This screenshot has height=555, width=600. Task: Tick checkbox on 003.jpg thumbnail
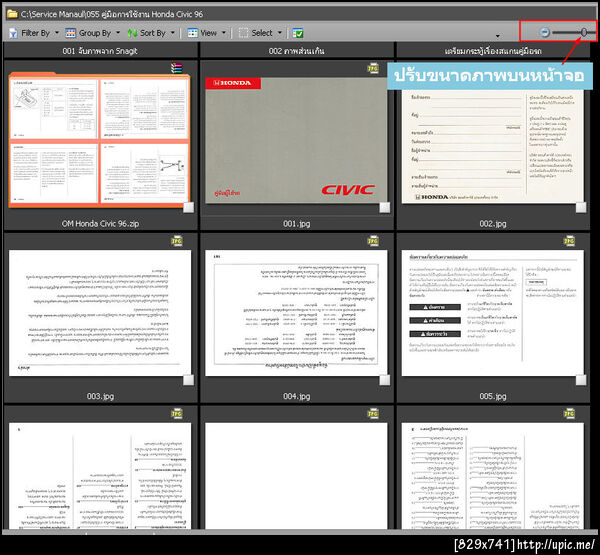[x=189, y=380]
